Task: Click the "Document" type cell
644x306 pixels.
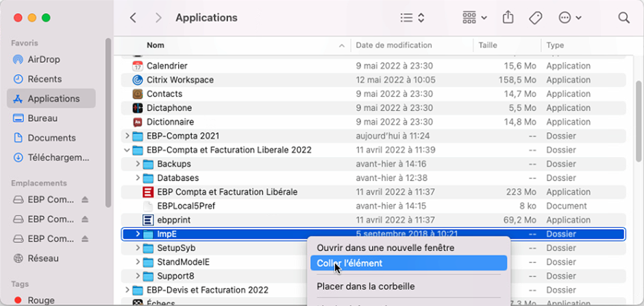Action: pyautogui.click(x=567, y=206)
